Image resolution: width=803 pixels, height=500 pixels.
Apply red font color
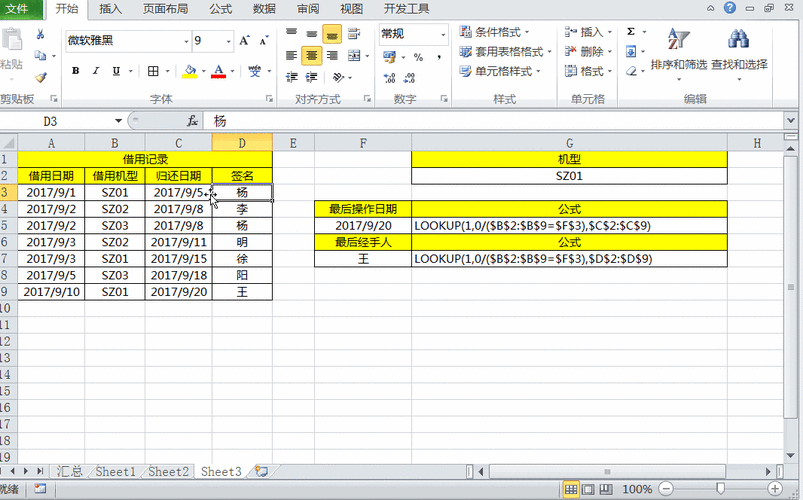[219, 71]
